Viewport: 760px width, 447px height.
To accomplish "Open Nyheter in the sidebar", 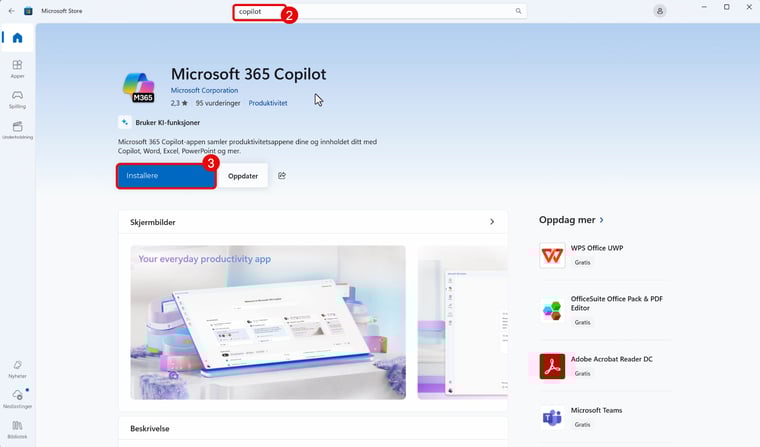I will click(x=17, y=369).
